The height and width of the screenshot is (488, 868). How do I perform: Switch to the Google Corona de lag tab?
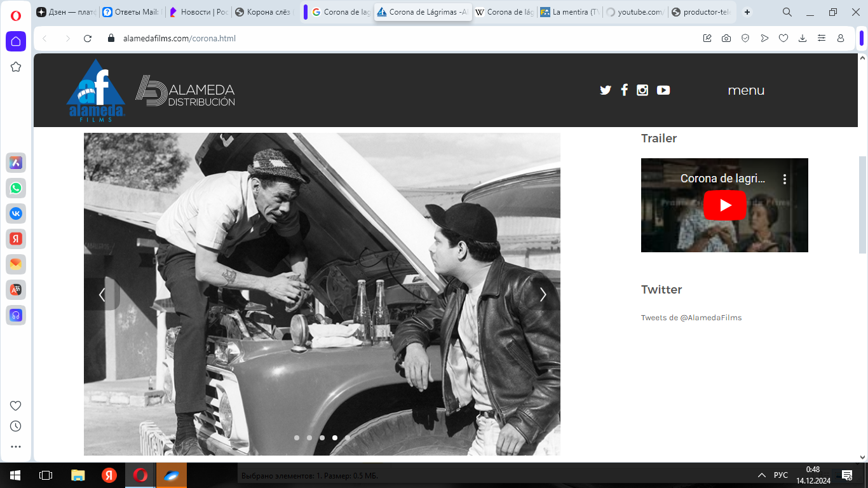tap(342, 12)
